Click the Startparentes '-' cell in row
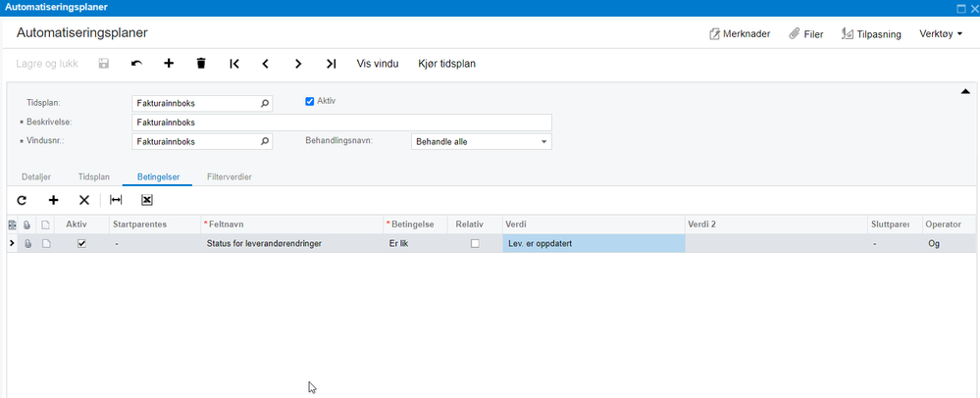 click(x=155, y=244)
